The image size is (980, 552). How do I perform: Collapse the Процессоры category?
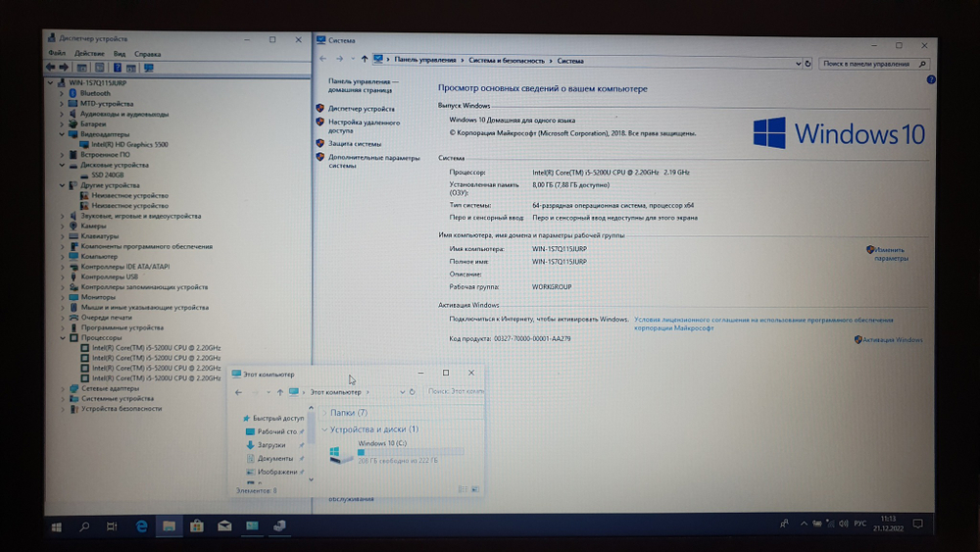click(63, 337)
